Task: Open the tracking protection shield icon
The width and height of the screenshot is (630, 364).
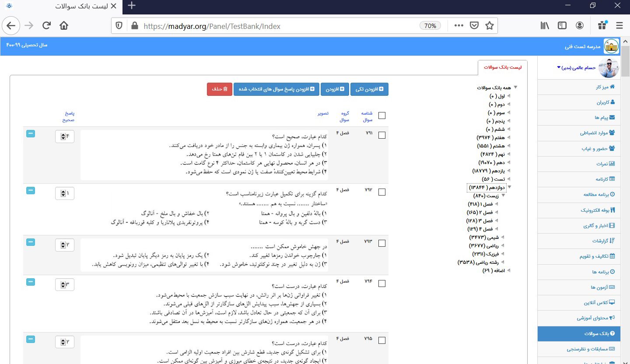Action: pos(119,26)
